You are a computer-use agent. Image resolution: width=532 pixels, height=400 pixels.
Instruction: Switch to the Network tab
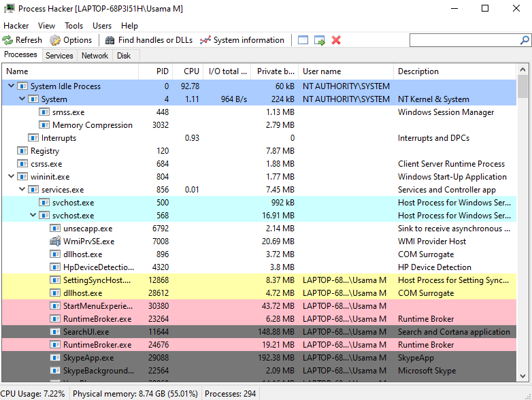coord(95,56)
